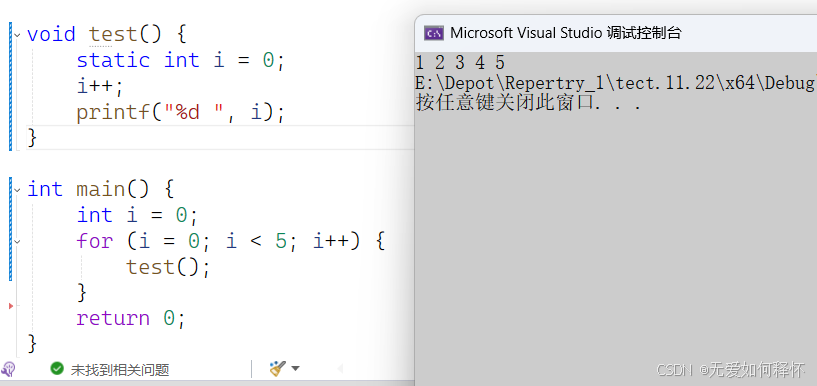Click the code cleanup broom icon
The height and width of the screenshot is (386, 817).
click(277, 369)
